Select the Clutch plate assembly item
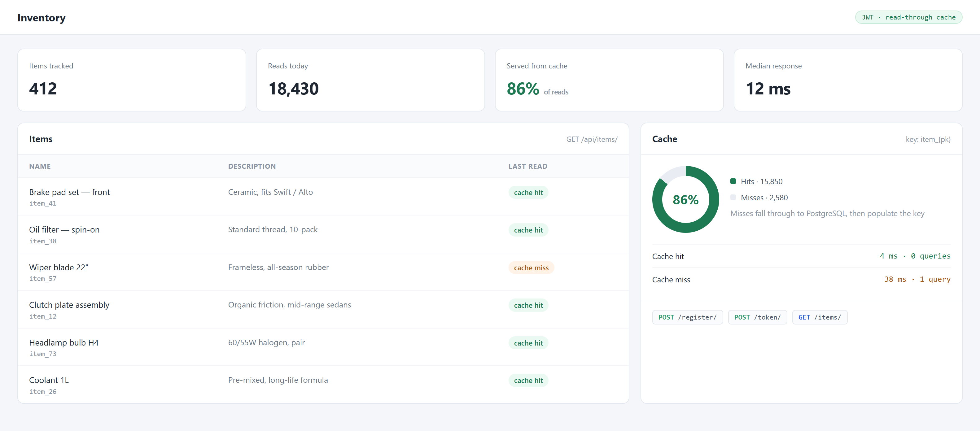The image size is (980, 431). click(x=69, y=305)
